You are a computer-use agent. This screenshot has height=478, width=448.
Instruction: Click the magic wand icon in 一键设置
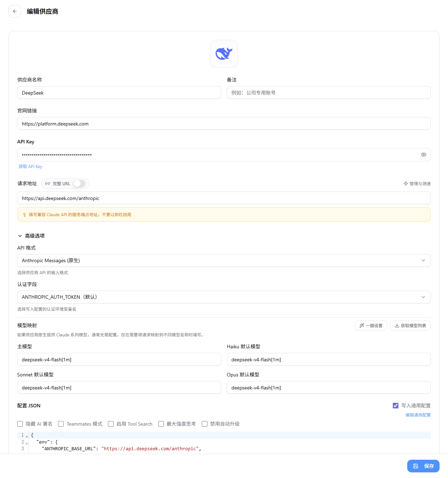click(362, 325)
